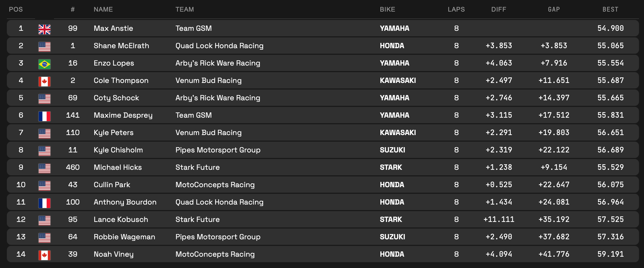Click Robbie Wageman's best time 57.316

point(610,237)
